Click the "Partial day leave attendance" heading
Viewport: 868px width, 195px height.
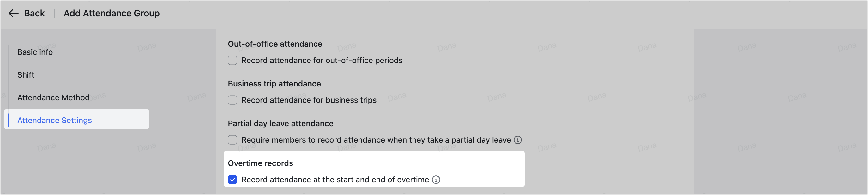coord(280,123)
